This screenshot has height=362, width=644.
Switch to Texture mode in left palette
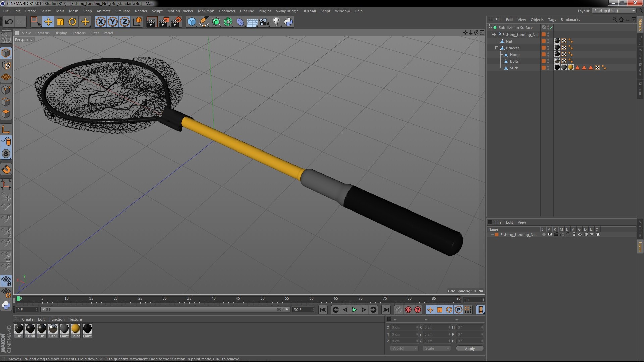tap(6, 65)
